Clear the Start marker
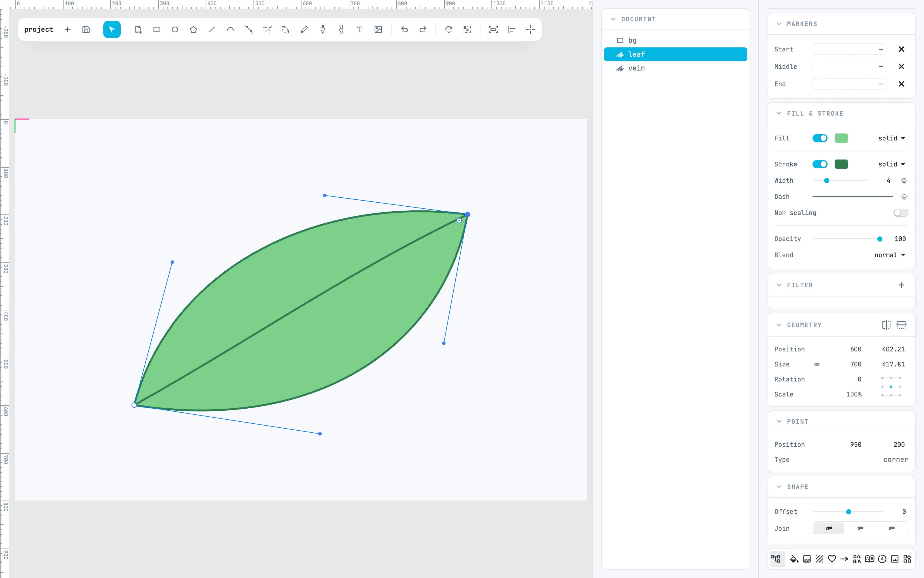The height and width of the screenshot is (578, 924). 901,49
